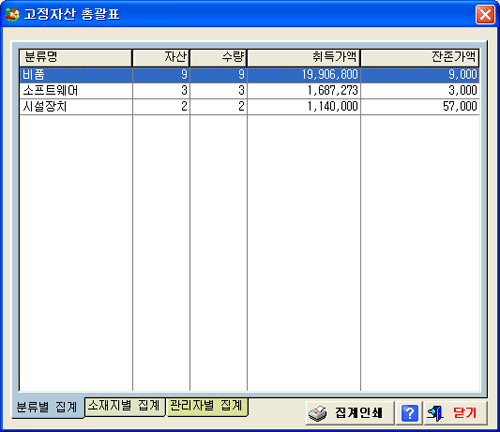Click the 수량 column header
This screenshot has height=432, width=500.
[x=218, y=58]
